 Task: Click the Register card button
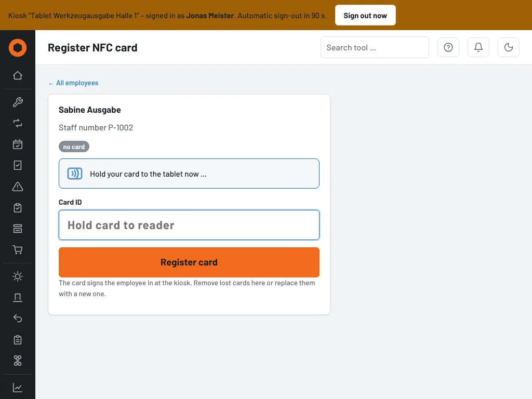click(189, 262)
